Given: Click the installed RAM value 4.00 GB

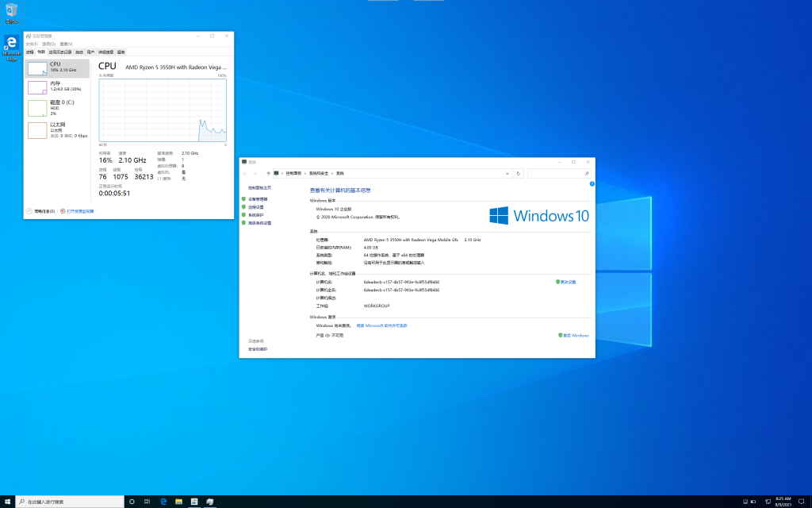Looking at the screenshot, I should (x=371, y=248).
